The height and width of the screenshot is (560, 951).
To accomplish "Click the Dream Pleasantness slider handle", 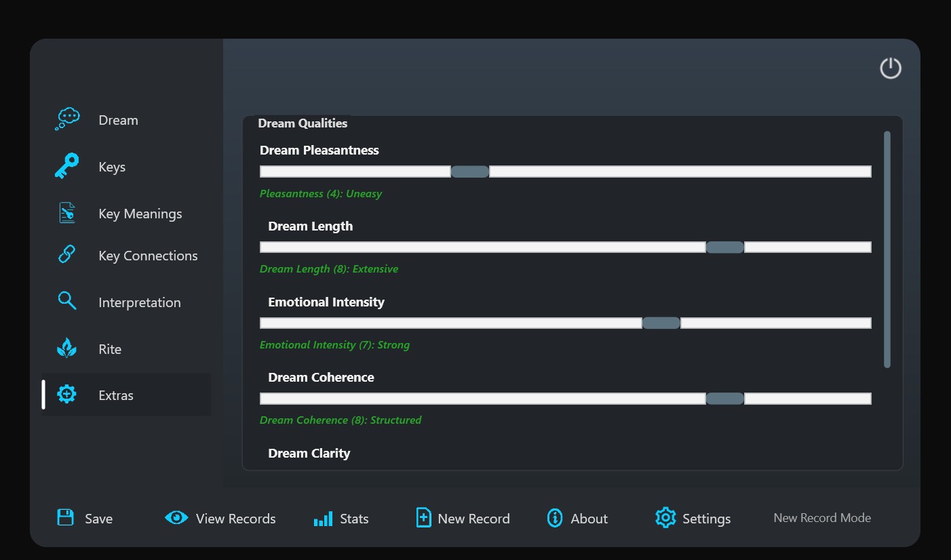I will [470, 172].
